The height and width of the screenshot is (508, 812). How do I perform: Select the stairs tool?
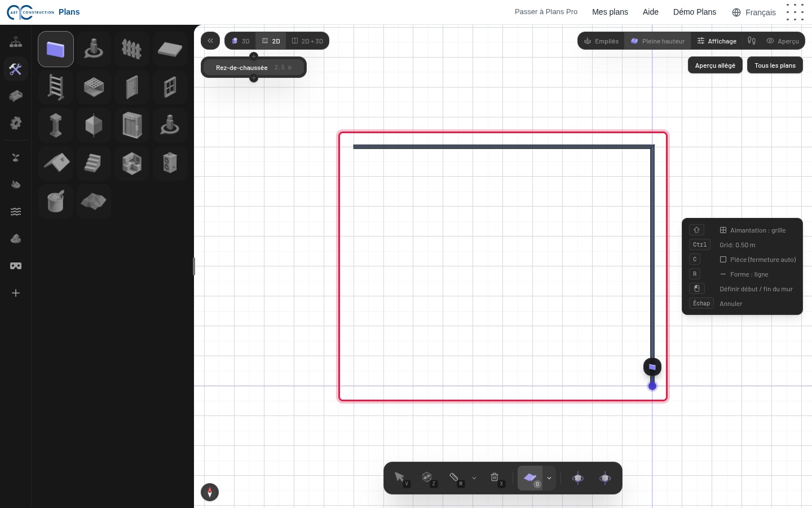point(94,163)
